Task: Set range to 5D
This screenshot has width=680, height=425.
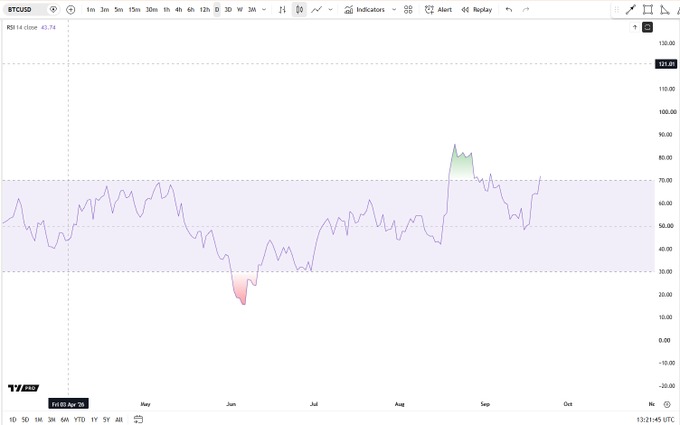Action: pos(25,419)
